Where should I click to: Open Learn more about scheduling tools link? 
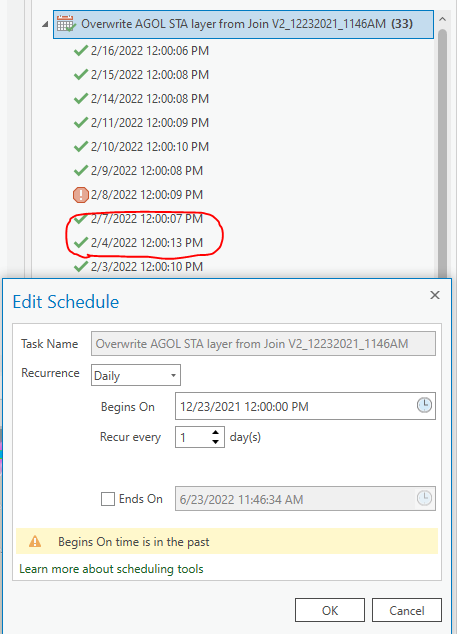pyautogui.click(x=111, y=569)
